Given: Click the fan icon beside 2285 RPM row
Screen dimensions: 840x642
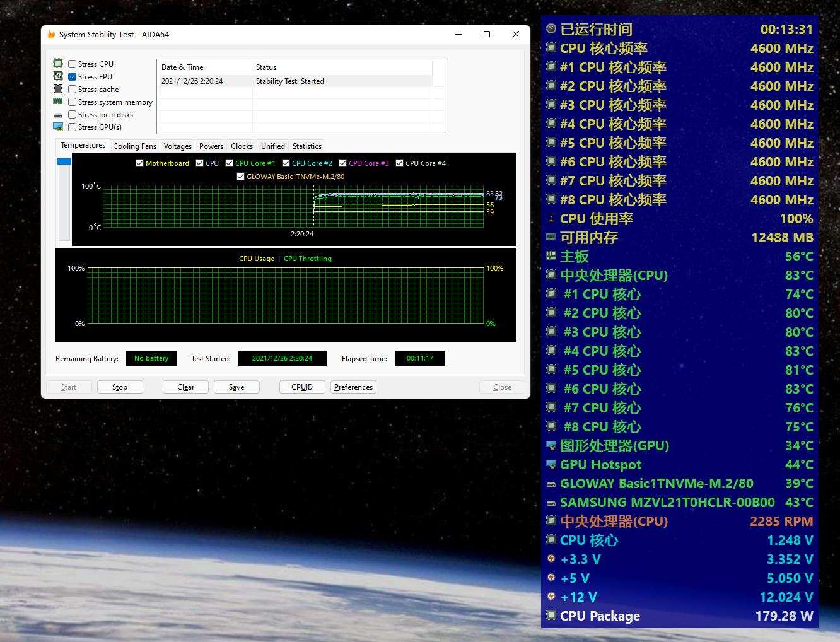Looking at the screenshot, I should pos(551,521).
